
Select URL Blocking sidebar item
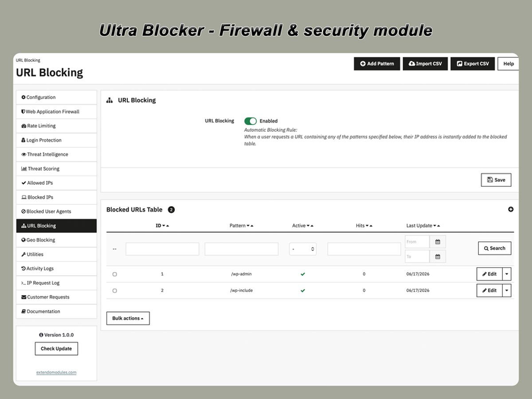click(x=57, y=225)
